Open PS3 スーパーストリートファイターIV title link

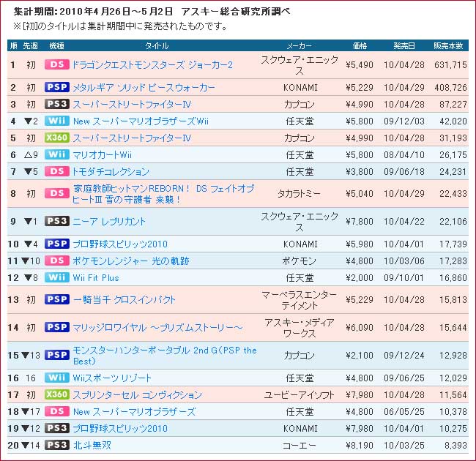coord(132,105)
